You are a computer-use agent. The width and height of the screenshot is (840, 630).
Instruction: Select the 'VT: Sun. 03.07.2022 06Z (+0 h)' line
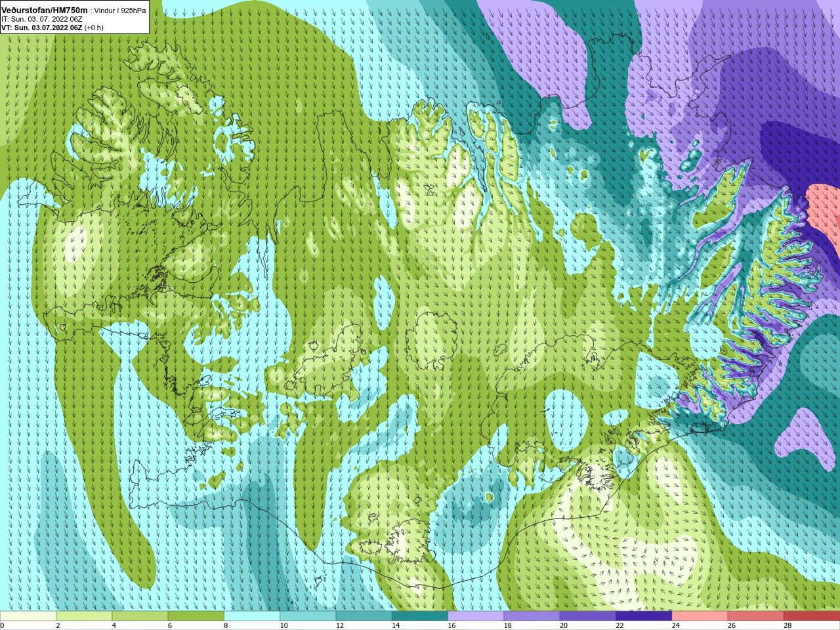pos(52,28)
